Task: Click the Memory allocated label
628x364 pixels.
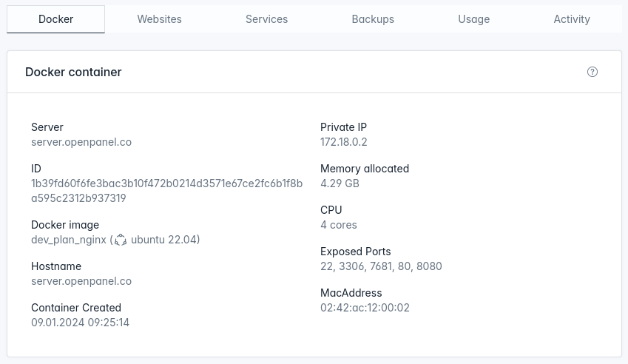Action: tap(365, 169)
